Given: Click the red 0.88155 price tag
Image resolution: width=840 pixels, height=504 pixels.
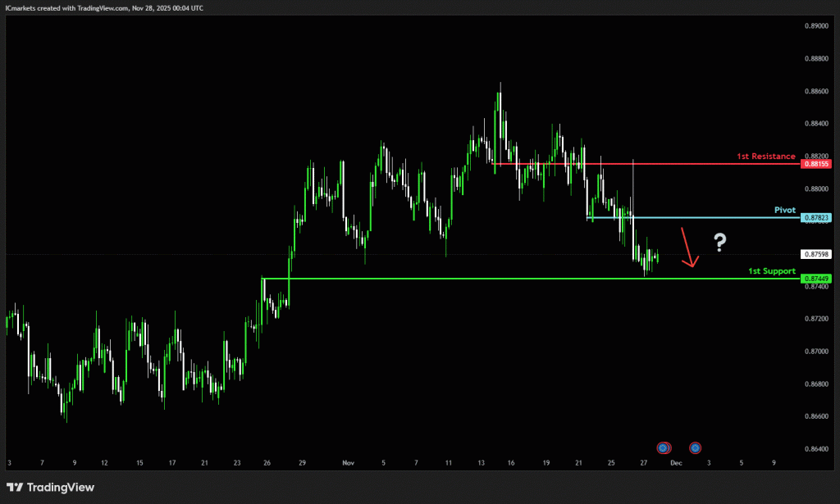Looking at the screenshot, I should [x=816, y=164].
